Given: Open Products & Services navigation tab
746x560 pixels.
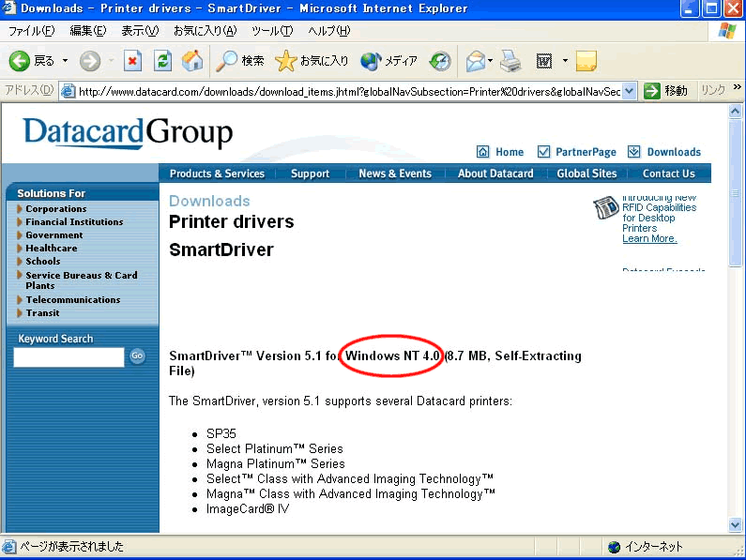Looking at the screenshot, I should coord(217,174).
